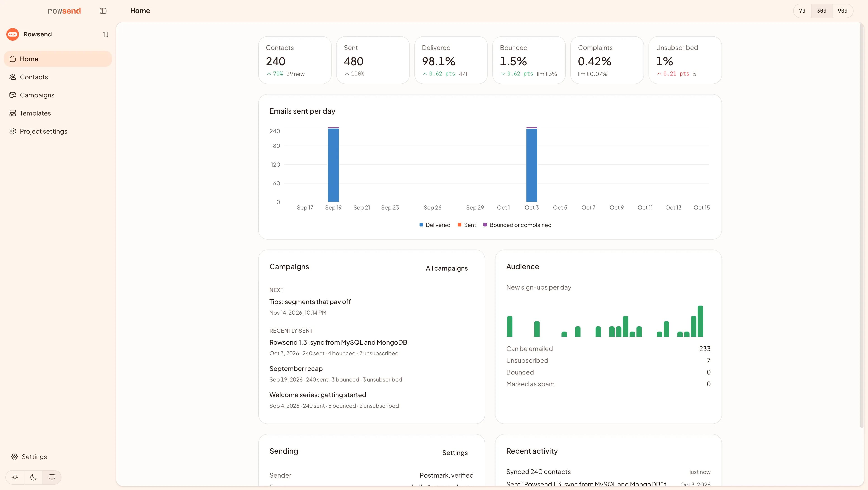868x490 pixels.
Task: Open the Bounced 1.5% stat card
Action: pyautogui.click(x=529, y=60)
